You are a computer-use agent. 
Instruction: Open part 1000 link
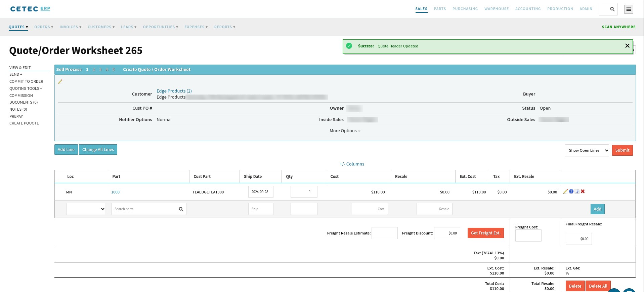(115, 192)
